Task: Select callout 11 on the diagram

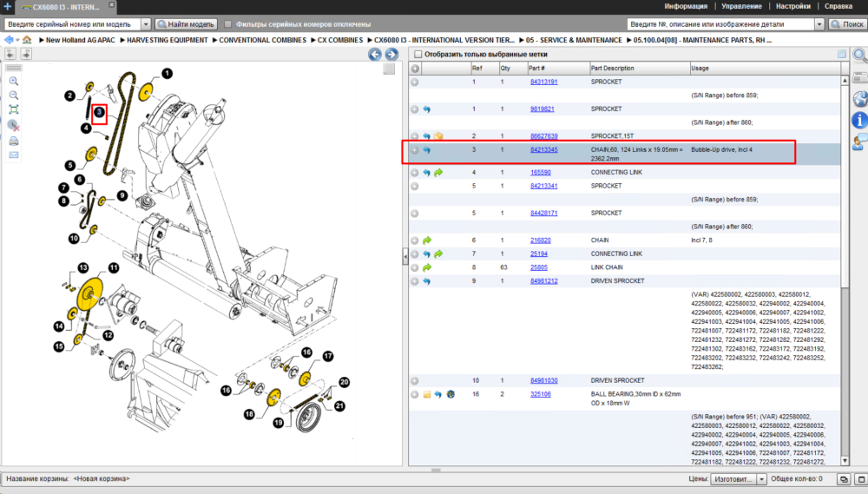Action: click(x=114, y=268)
